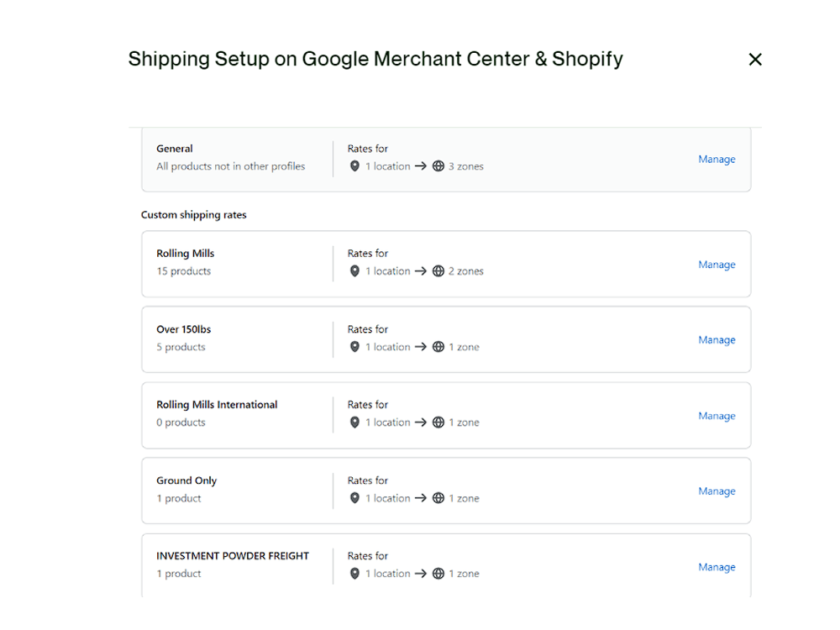Click the globe icon in Over 150lbs row
Image resolution: width=840 pixels, height=630 pixels.
438,347
